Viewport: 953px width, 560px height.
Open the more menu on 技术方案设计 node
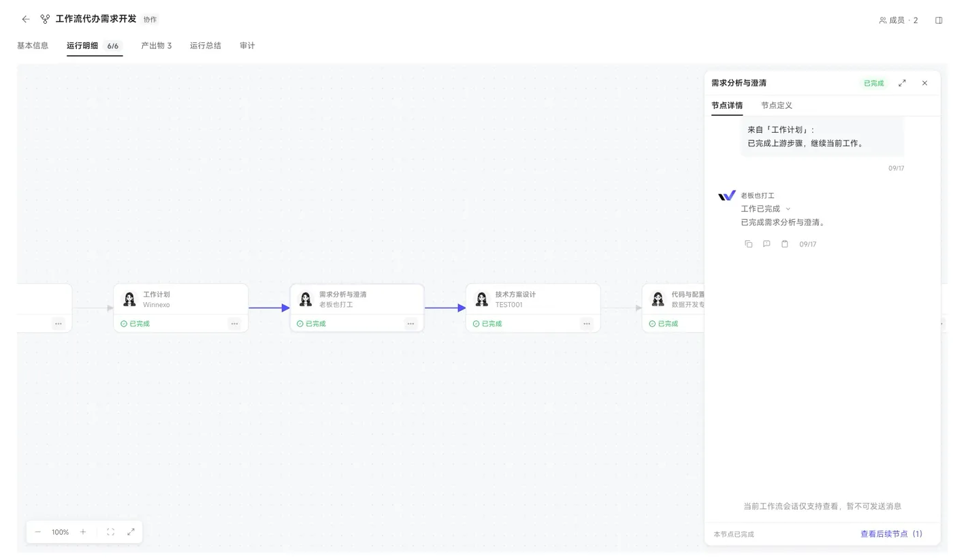point(587,324)
